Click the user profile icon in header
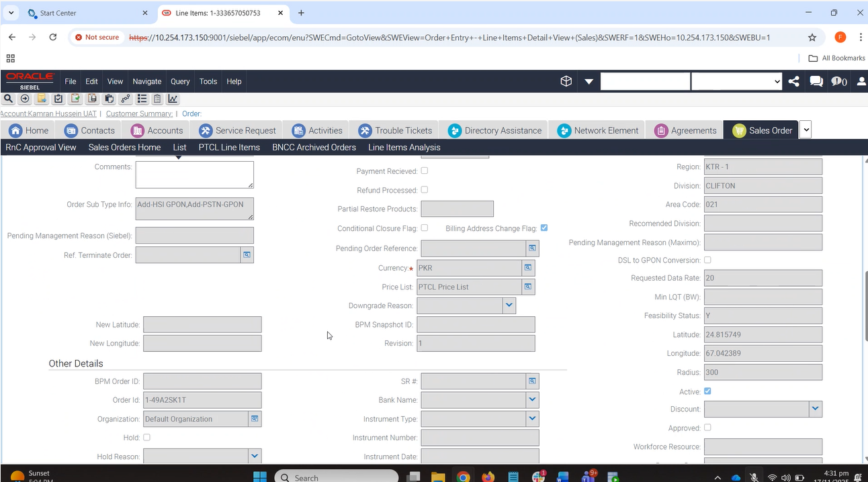Viewport: 868px width, 482px height. click(x=861, y=81)
